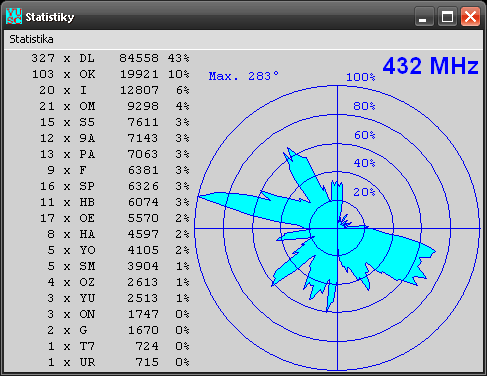Click the 100% ring label on polar chart
The width and height of the screenshot is (487, 376).
[x=361, y=77]
